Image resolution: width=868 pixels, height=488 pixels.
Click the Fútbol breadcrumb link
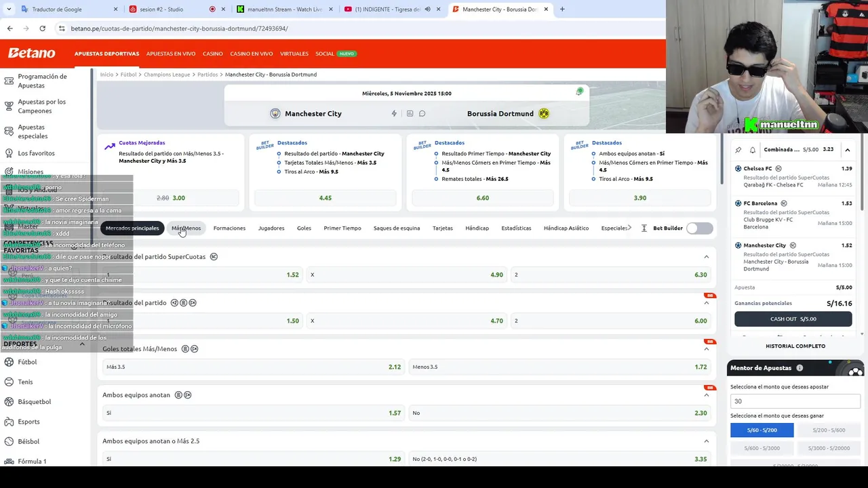(129, 75)
